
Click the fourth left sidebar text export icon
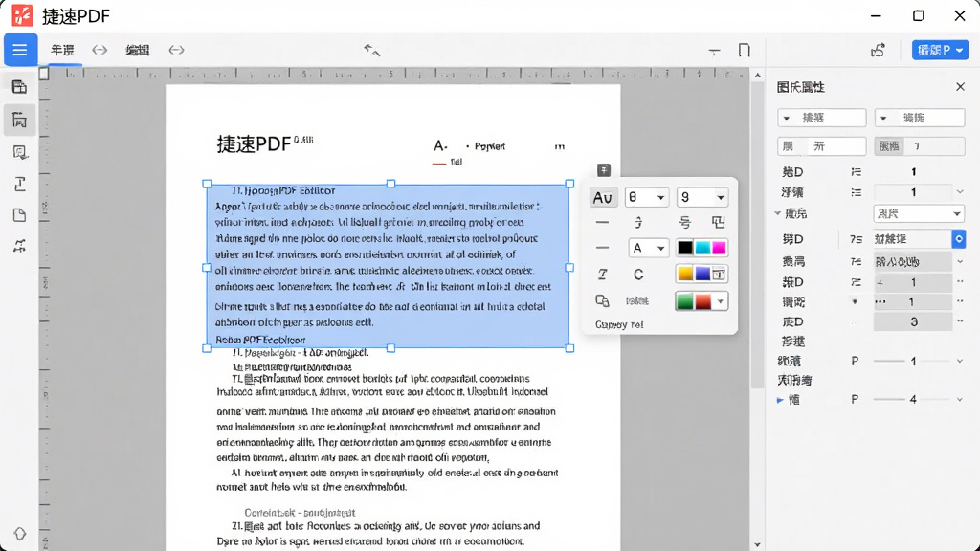(19, 184)
